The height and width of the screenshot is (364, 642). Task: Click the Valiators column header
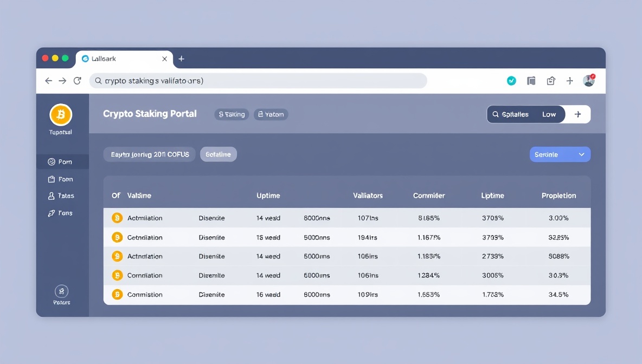pyautogui.click(x=368, y=196)
